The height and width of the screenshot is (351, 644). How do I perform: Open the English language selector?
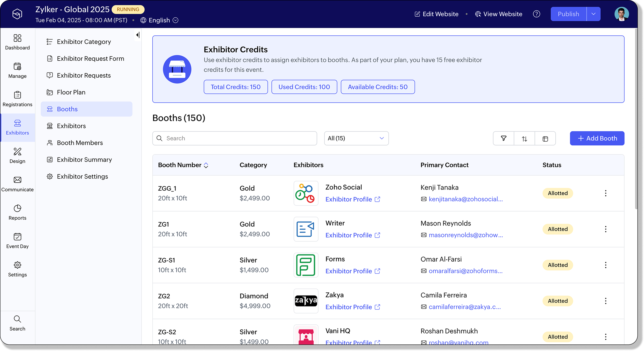point(159,20)
